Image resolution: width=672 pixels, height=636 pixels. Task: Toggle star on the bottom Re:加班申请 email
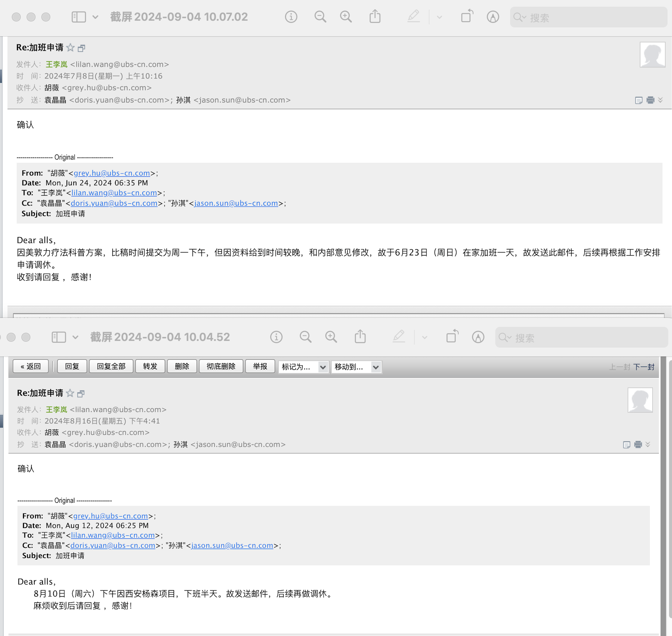pyautogui.click(x=70, y=393)
